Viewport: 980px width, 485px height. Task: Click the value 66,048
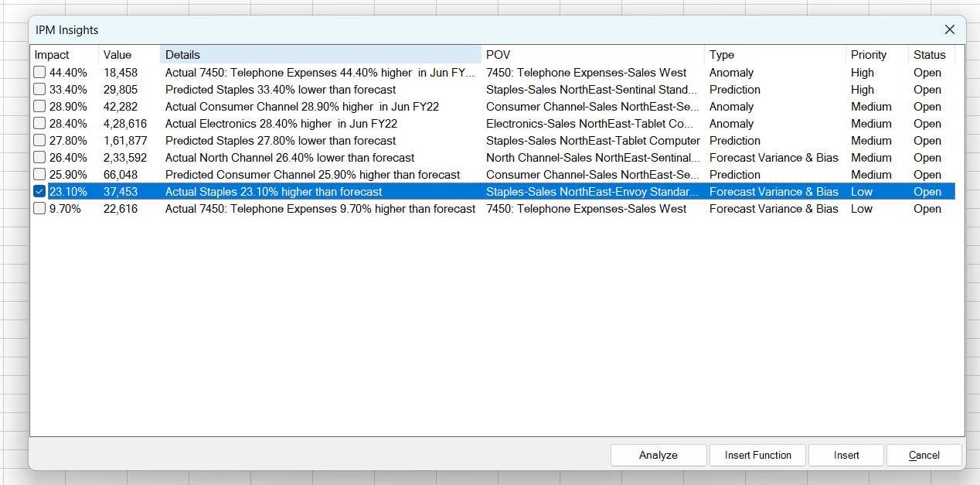(121, 174)
